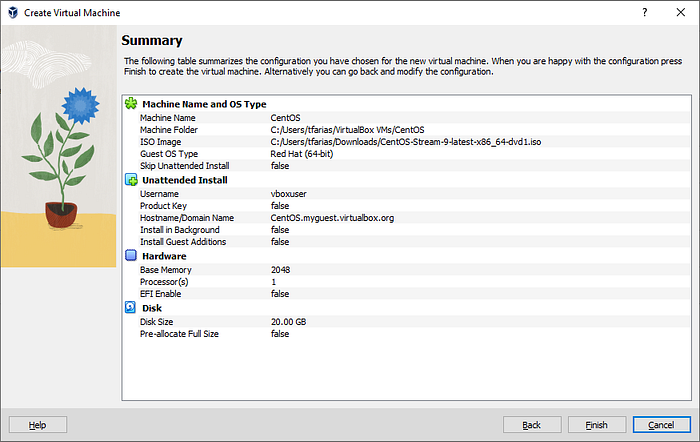Viewport: 700px width, 442px height.
Task: Click the C:/Users/tfarias/VirtualBox VMs/CentOS path
Action: point(347,130)
